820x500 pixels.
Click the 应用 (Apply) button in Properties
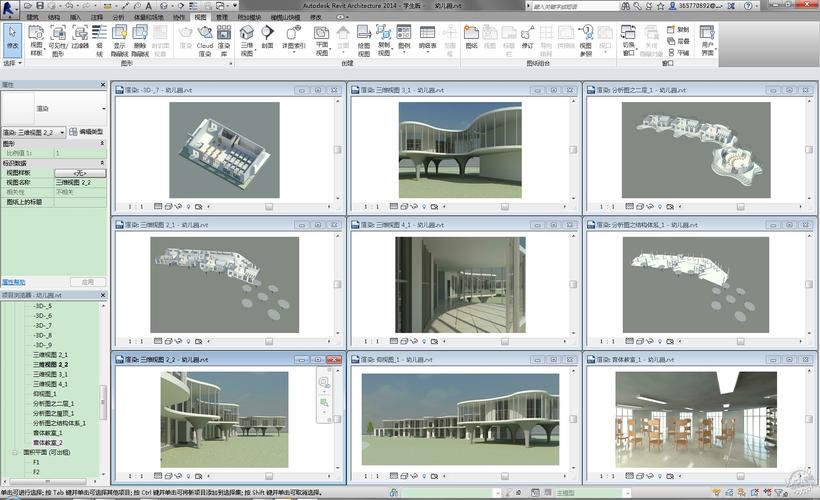pos(88,282)
